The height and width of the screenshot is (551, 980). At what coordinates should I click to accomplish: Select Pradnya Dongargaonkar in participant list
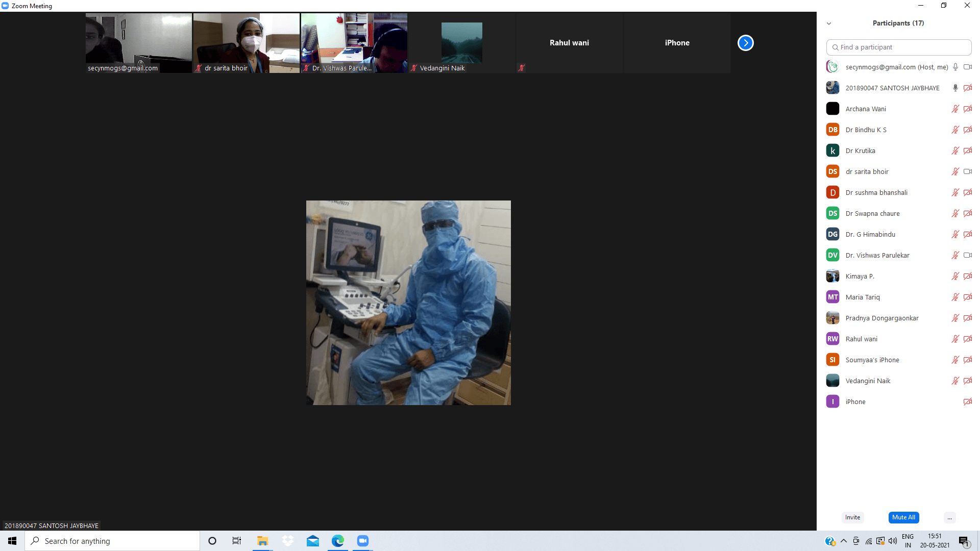tap(881, 318)
